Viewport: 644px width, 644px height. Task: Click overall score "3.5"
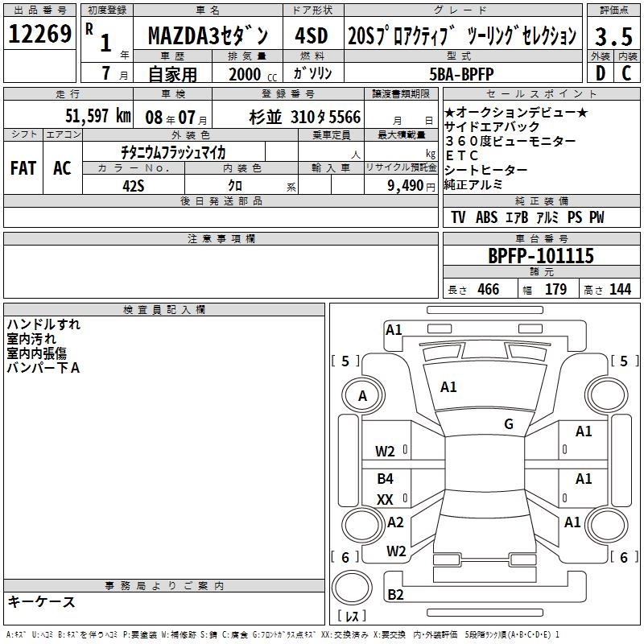pos(613,36)
